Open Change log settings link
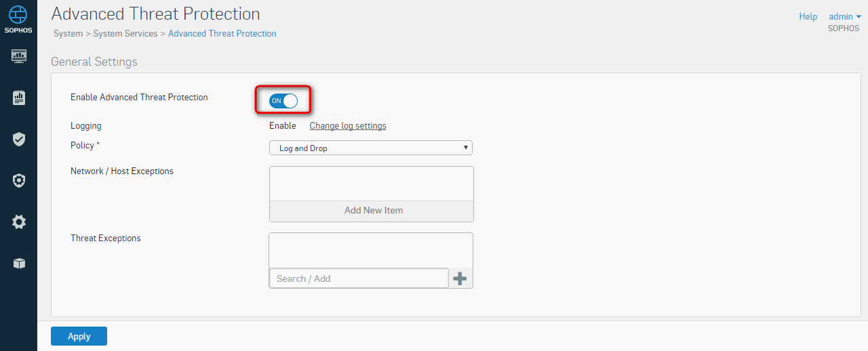Screen dimensions: 868x351 pos(348,125)
